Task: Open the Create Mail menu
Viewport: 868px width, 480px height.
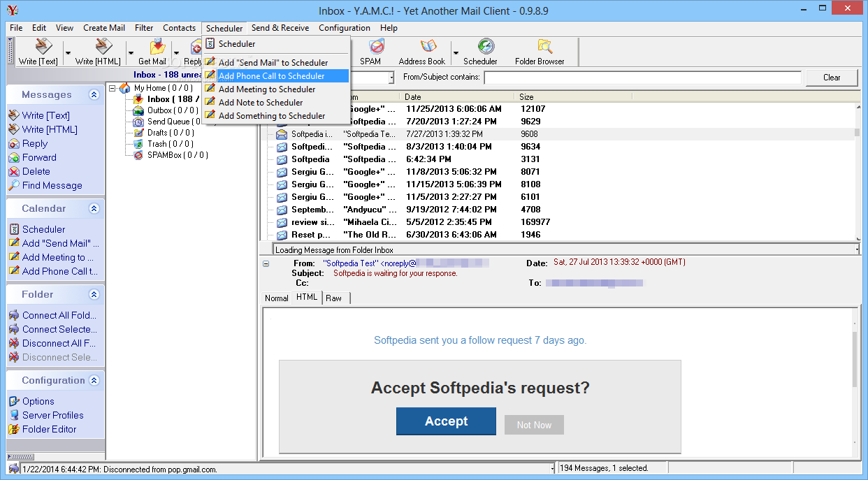Action: coord(104,28)
